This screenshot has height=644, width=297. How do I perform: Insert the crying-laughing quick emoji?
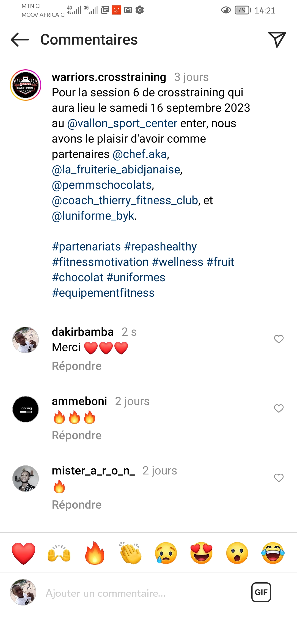click(273, 553)
